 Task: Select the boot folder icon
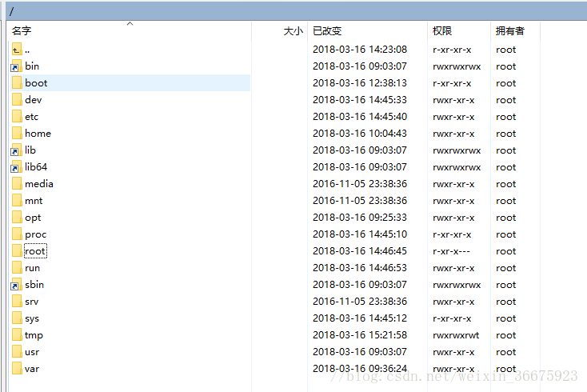pos(17,83)
